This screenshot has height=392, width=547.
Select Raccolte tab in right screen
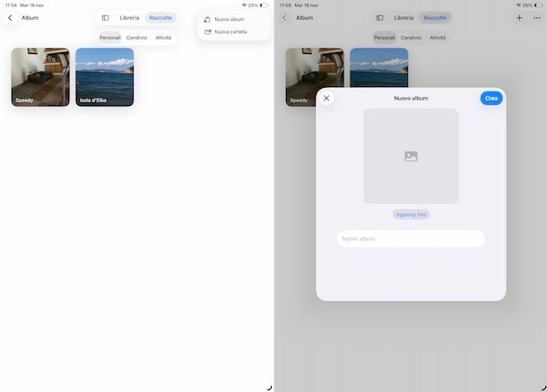pos(435,18)
